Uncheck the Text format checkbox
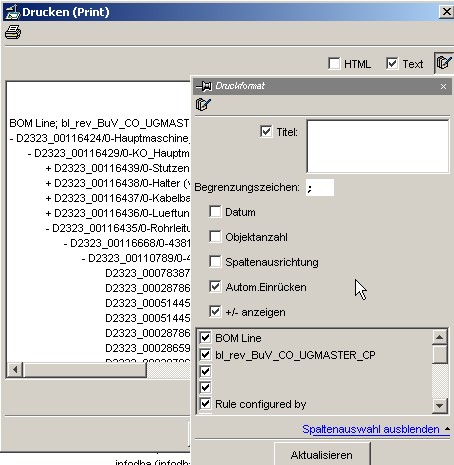This screenshot has width=454, height=465. (392, 63)
